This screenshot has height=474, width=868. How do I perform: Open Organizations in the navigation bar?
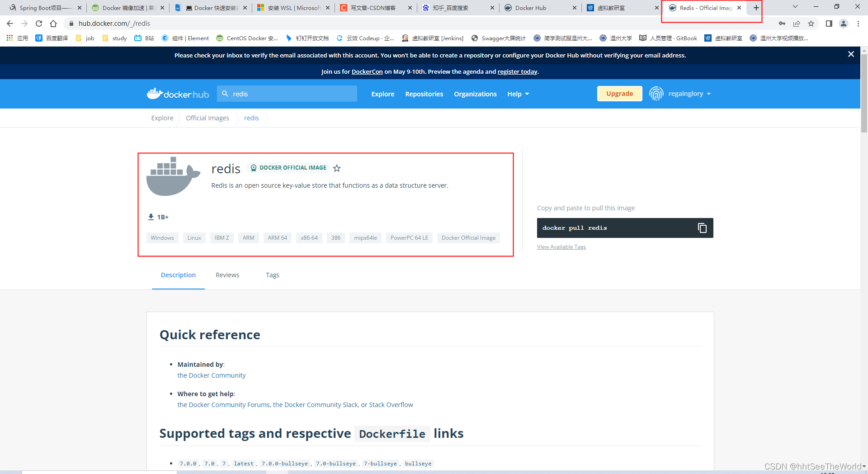click(x=475, y=94)
